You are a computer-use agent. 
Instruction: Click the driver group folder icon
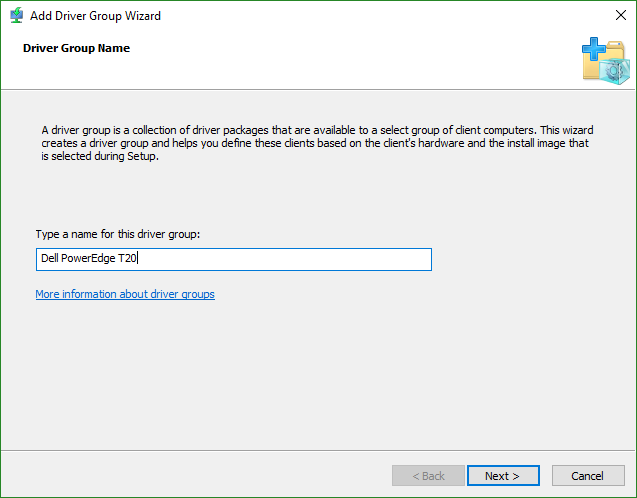(606, 61)
